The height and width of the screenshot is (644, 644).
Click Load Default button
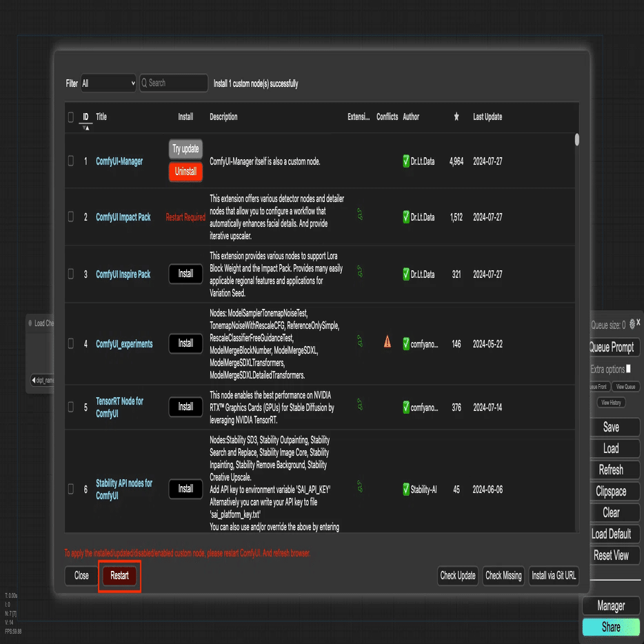[614, 534]
